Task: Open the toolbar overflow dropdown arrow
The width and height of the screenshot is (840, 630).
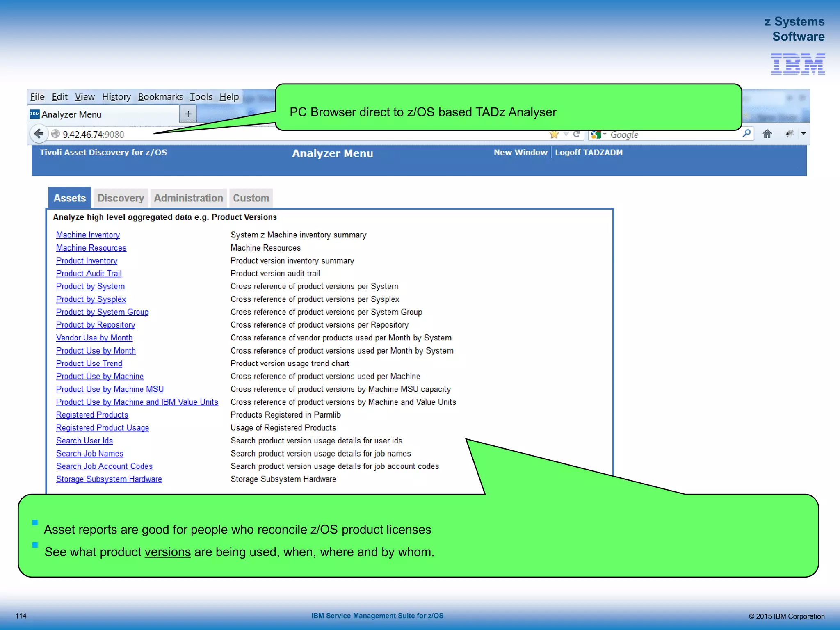Action: tap(803, 134)
